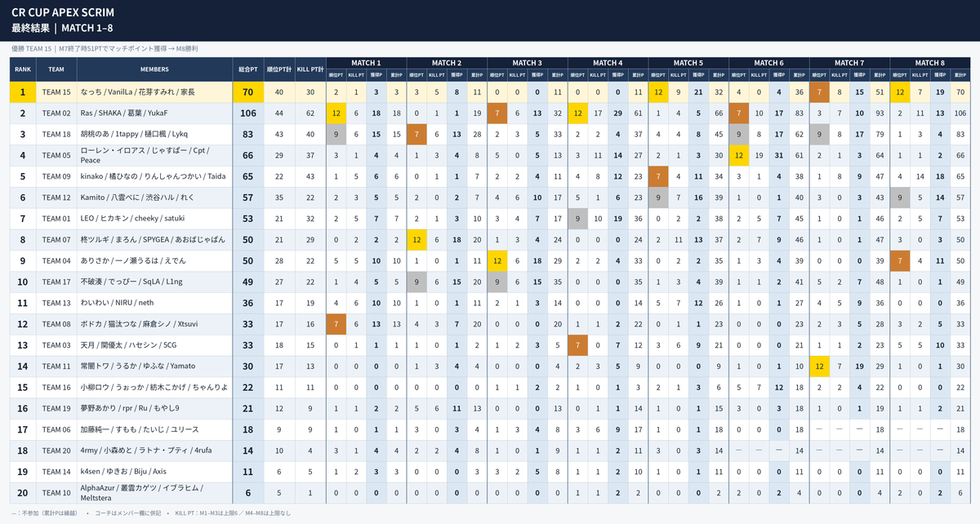This screenshot has width=980, height=524.
Task: Click total points 70 for TEAM 15
Action: click(247, 92)
